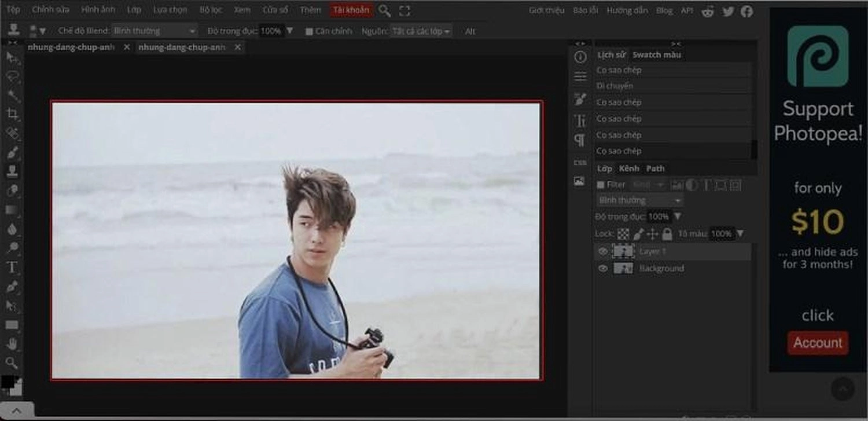This screenshot has width=868, height=421.
Task: Select the Dodge tool
Action: 12,248
